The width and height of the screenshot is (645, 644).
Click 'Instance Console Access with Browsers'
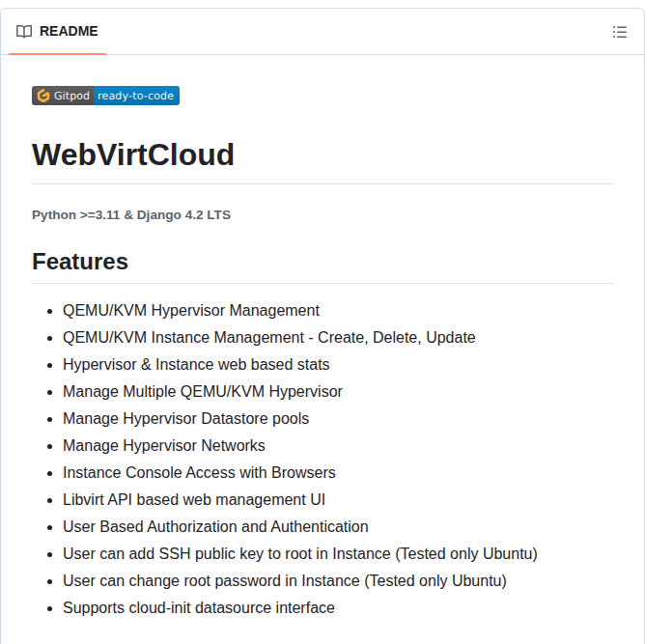(x=199, y=473)
